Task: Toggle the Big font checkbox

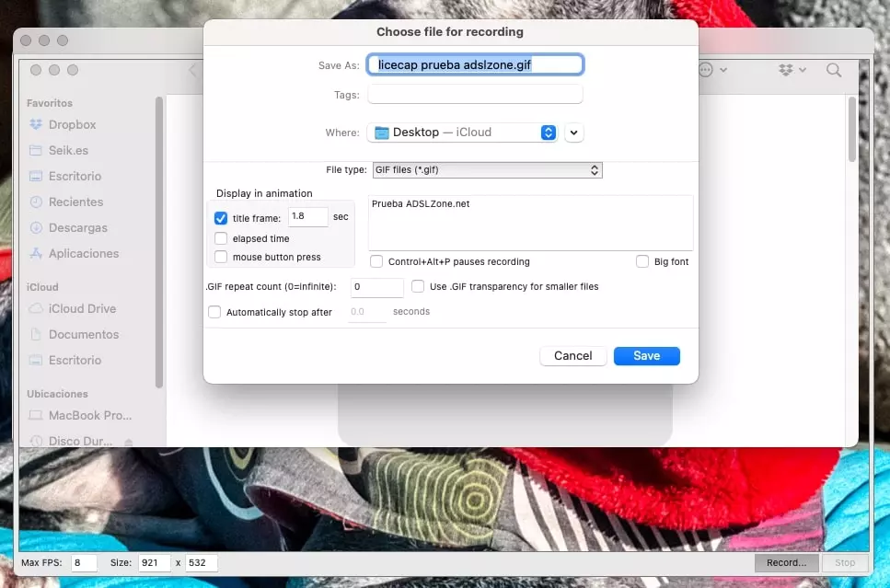Action: (642, 261)
